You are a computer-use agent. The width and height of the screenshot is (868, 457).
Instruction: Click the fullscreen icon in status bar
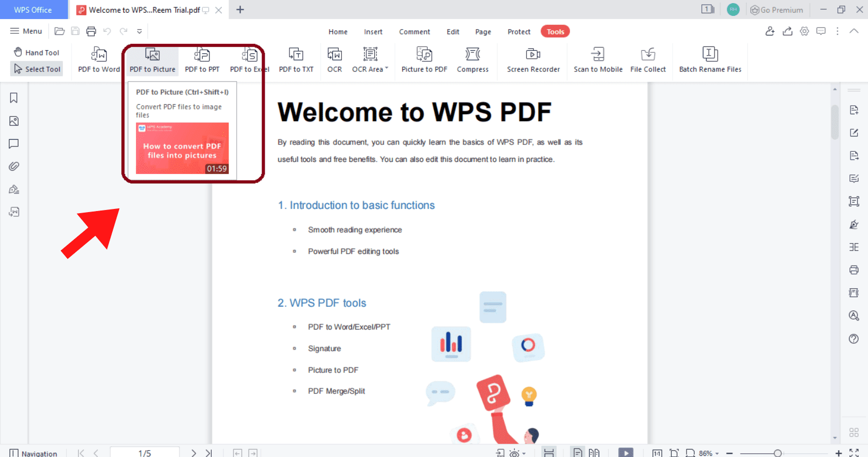pos(854,453)
